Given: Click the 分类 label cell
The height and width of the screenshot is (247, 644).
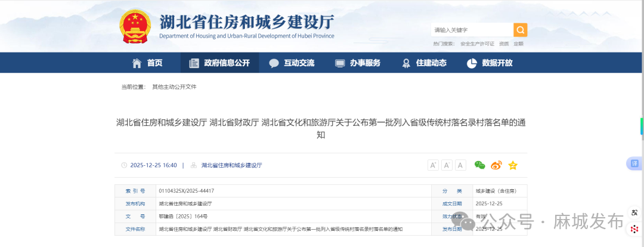Looking at the screenshot, I should 452,191.
